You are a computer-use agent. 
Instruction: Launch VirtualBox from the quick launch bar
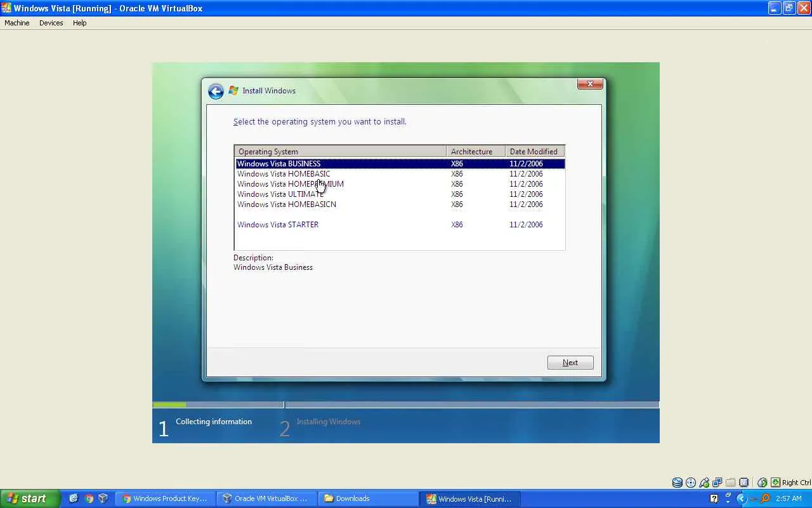click(103, 498)
